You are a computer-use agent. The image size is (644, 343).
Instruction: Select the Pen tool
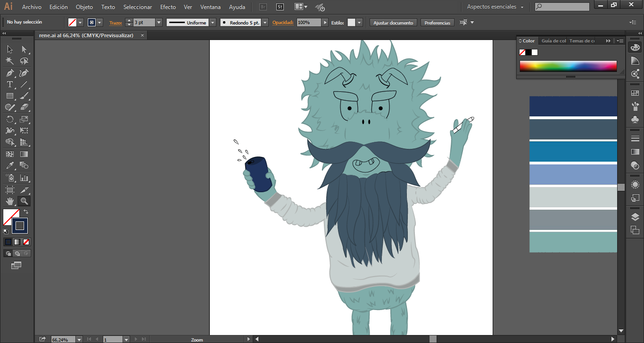9,73
